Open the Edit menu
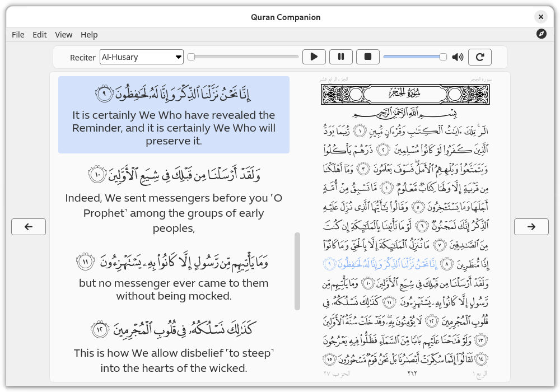The height and width of the screenshot is (392, 560). 39,34
